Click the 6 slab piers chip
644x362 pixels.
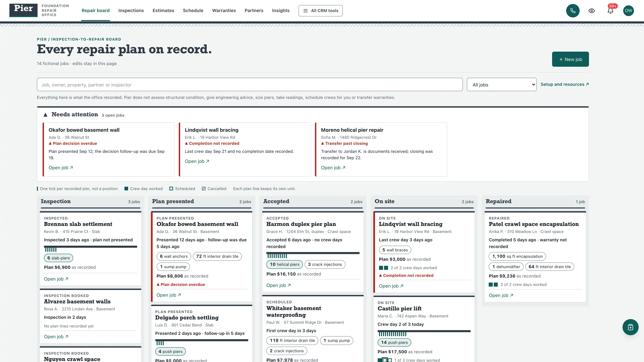point(59,258)
